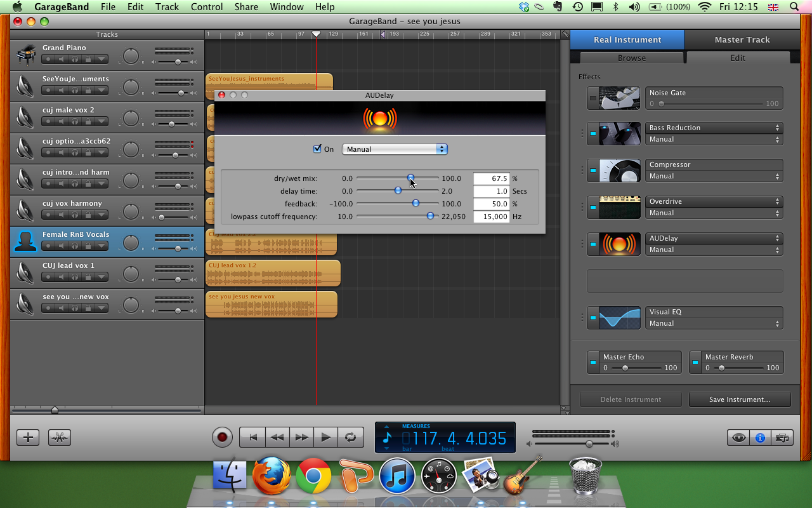The image size is (812, 508).
Task: Toggle the cycle region button
Action: (x=351, y=437)
